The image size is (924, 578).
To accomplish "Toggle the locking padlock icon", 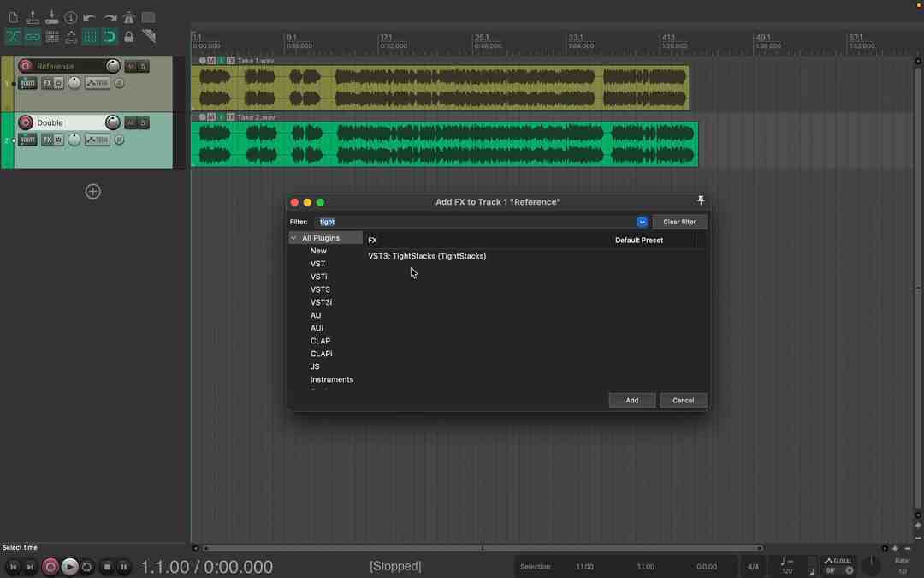I will click(128, 37).
